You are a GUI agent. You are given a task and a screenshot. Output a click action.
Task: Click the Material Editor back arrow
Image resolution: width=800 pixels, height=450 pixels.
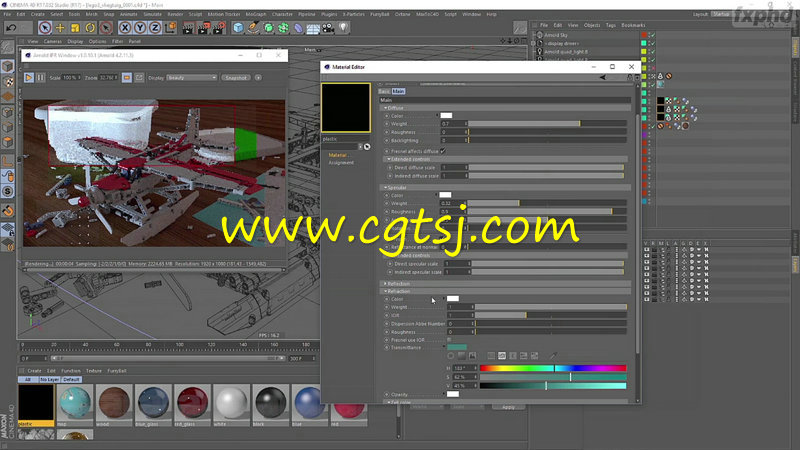(x=603, y=78)
